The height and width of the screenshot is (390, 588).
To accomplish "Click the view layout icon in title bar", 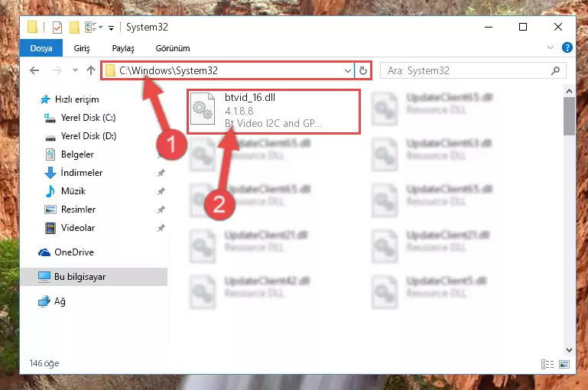I will point(93,27).
